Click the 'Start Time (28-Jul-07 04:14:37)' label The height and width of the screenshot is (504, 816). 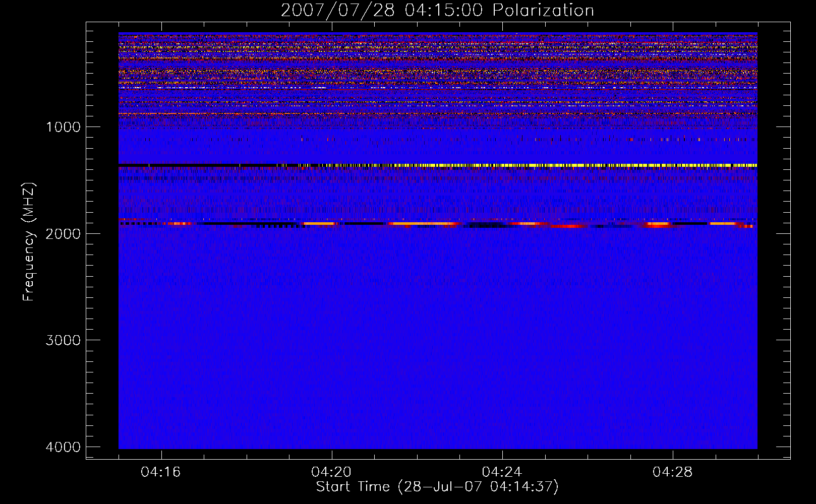[437, 487]
